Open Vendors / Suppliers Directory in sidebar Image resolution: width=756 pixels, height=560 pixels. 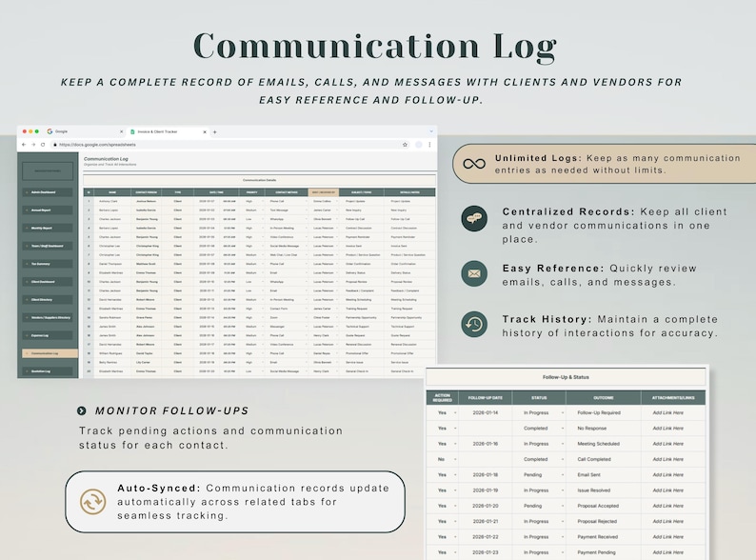click(x=48, y=317)
